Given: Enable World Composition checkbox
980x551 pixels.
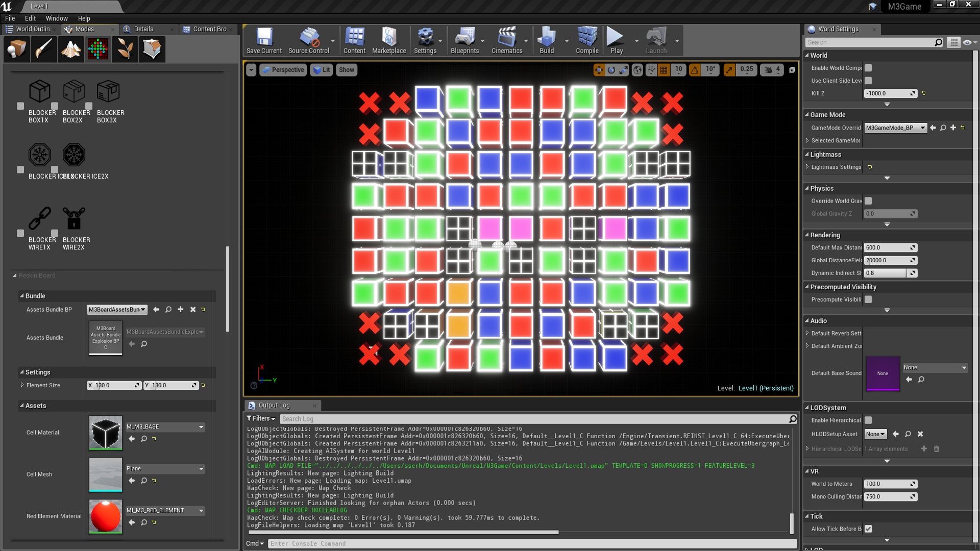Looking at the screenshot, I should click(x=868, y=67).
